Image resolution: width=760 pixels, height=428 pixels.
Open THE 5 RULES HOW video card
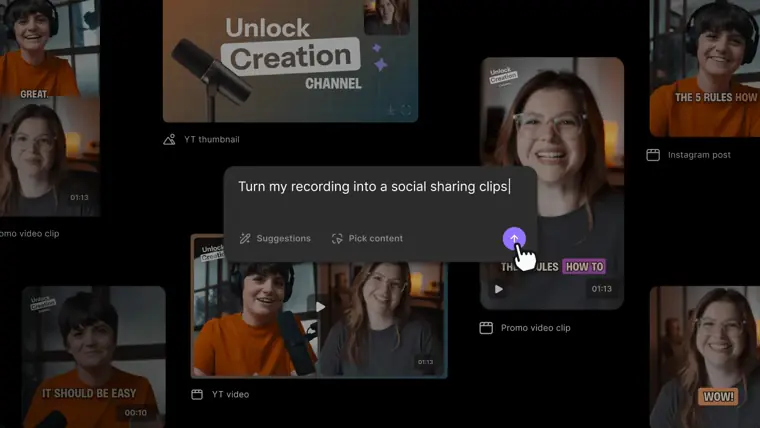[x=705, y=68]
